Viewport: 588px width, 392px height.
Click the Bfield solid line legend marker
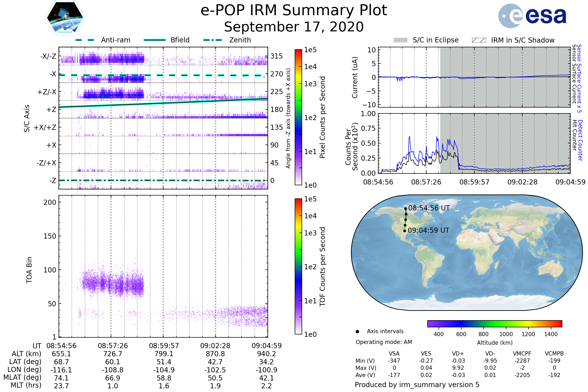pyautogui.click(x=155, y=40)
